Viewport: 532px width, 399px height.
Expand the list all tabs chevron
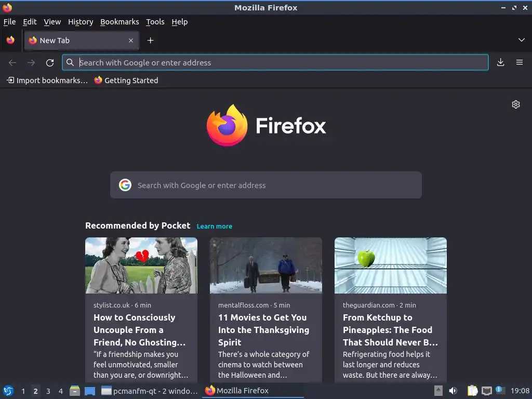[x=522, y=40]
